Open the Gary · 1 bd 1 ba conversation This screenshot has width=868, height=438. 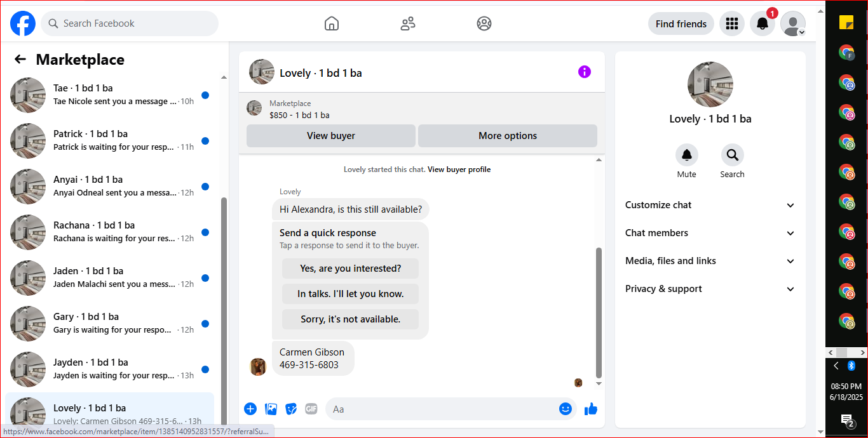110,324
